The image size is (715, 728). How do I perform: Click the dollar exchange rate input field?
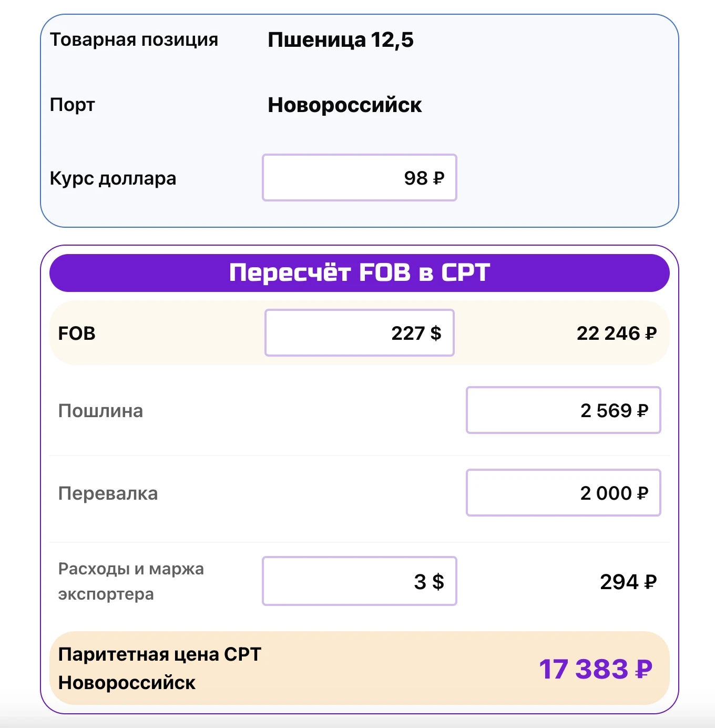[359, 178]
